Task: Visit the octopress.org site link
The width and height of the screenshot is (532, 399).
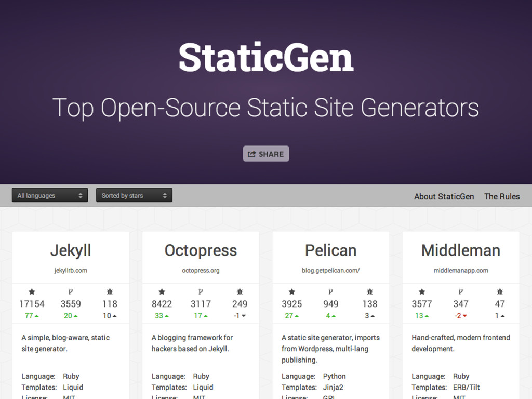Action: tap(201, 270)
